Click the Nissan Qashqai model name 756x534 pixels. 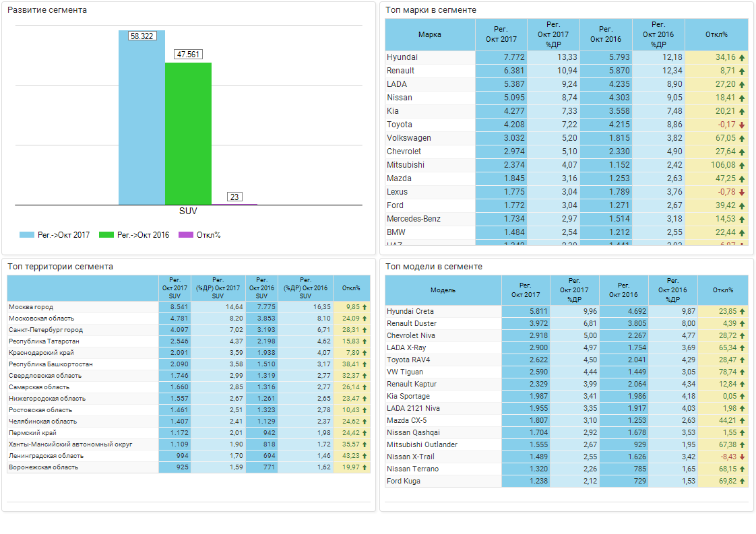(x=413, y=433)
